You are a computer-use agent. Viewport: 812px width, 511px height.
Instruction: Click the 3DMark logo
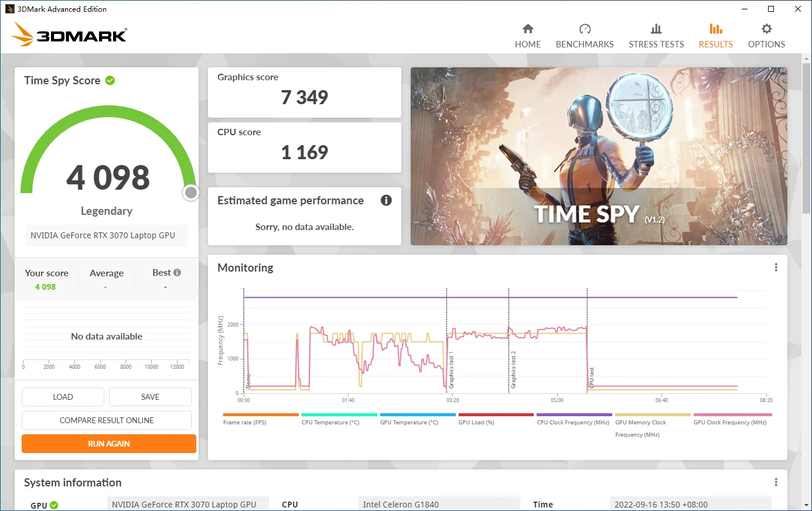pyautogui.click(x=69, y=35)
